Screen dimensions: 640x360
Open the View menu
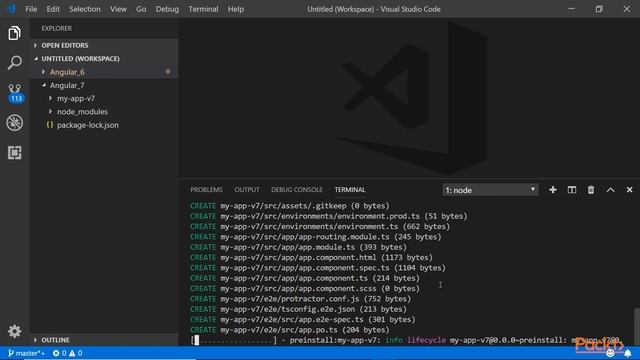118,9
